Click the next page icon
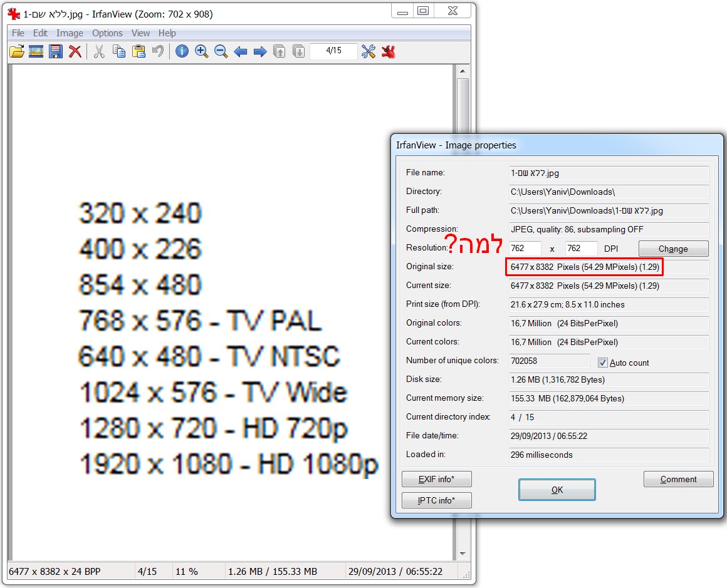The height and width of the screenshot is (588, 727). pyautogui.click(x=299, y=51)
